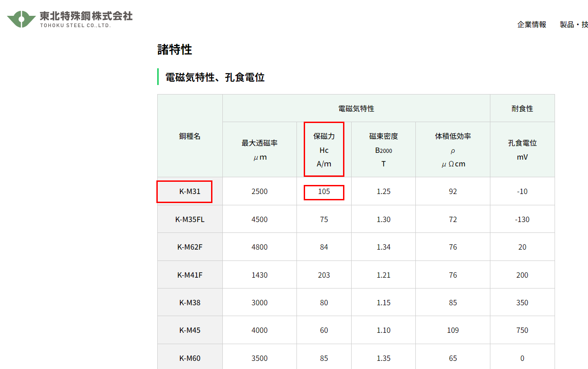Select the K-M38 row label
This screenshot has height=369, width=588.
coord(190,303)
